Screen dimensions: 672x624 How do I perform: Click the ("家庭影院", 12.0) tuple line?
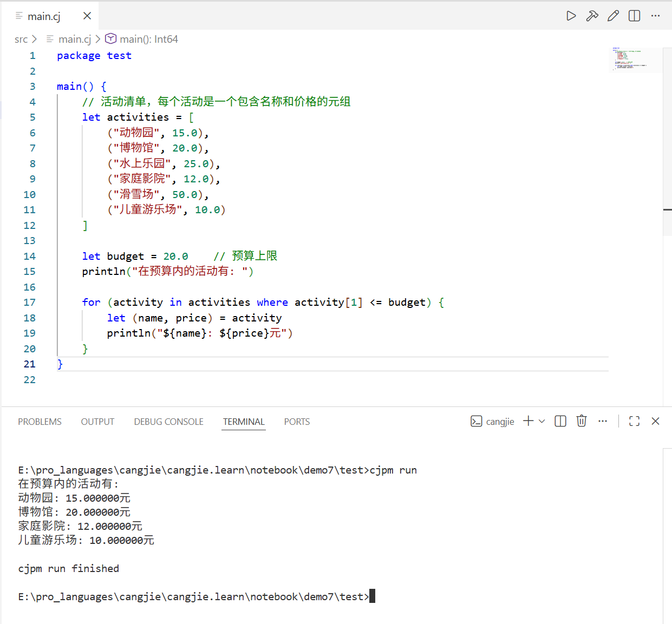pyautogui.click(x=164, y=179)
